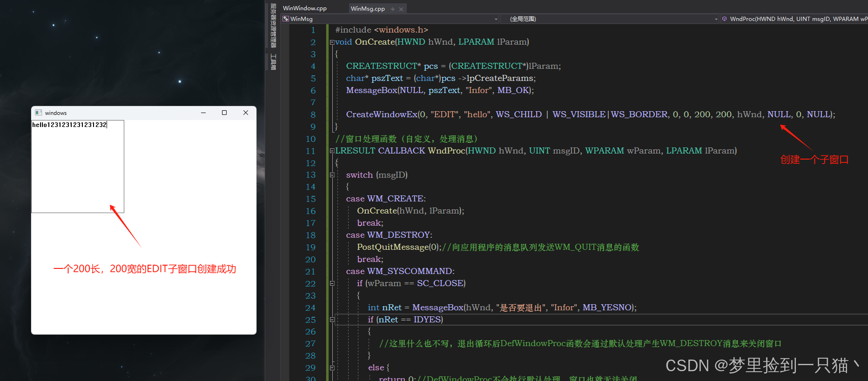Click 'PostQuitMessage(0)' on line 19

pyautogui.click(x=398, y=247)
